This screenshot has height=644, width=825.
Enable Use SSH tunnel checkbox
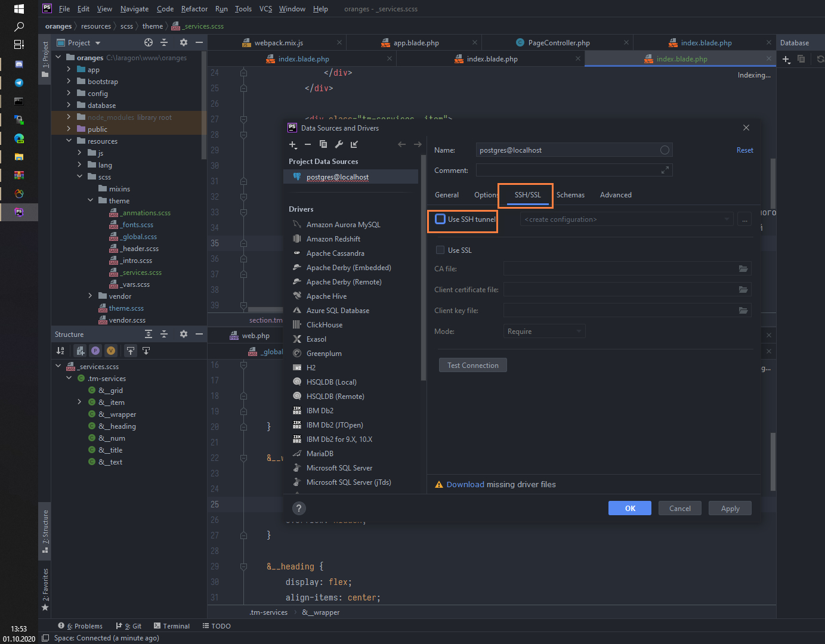tap(440, 219)
